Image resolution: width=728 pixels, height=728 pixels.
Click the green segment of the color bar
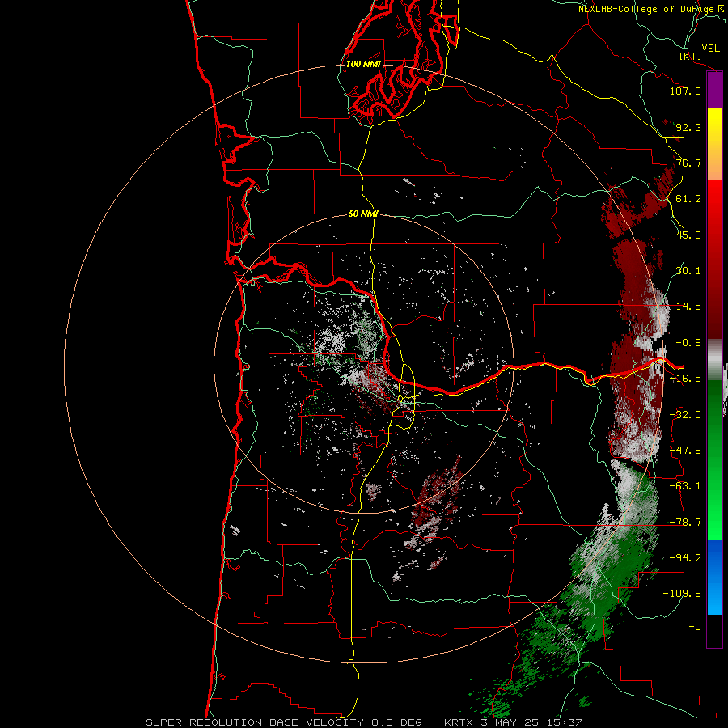[x=714, y=459]
